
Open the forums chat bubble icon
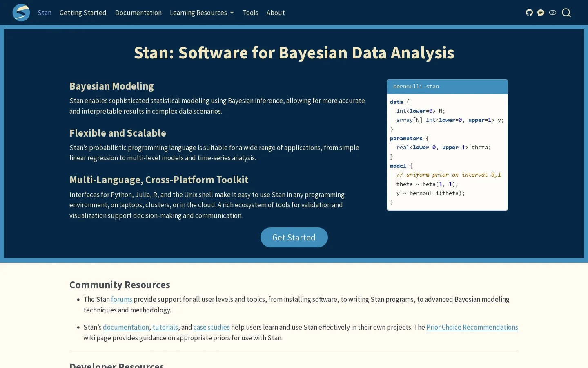[541, 13]
